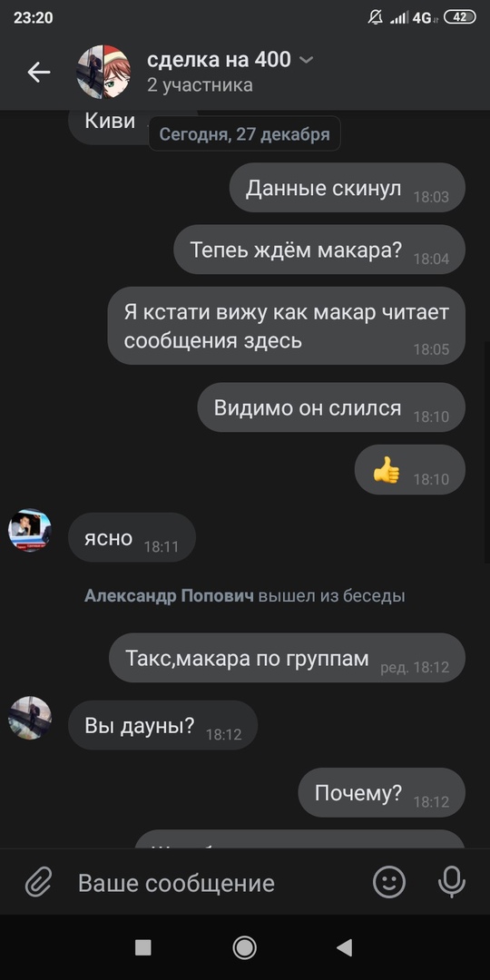Tap the microphone voice message icon
The height and width of the screenshot is (980, 490).
[x=452, y=882]
